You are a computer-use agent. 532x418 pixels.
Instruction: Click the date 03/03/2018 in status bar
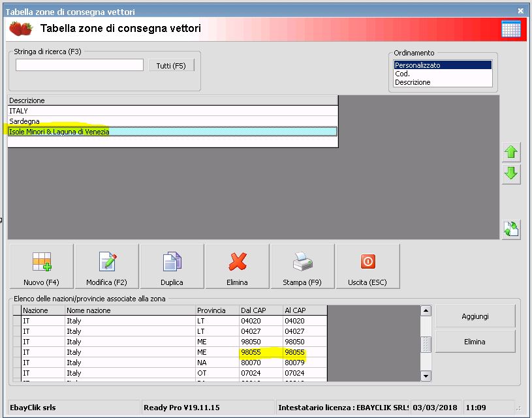pos(435,408)
